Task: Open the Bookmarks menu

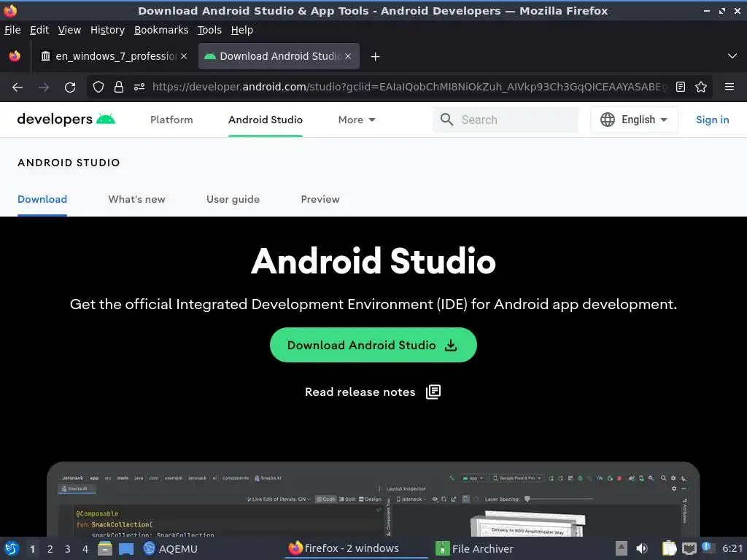Action: 161,30
